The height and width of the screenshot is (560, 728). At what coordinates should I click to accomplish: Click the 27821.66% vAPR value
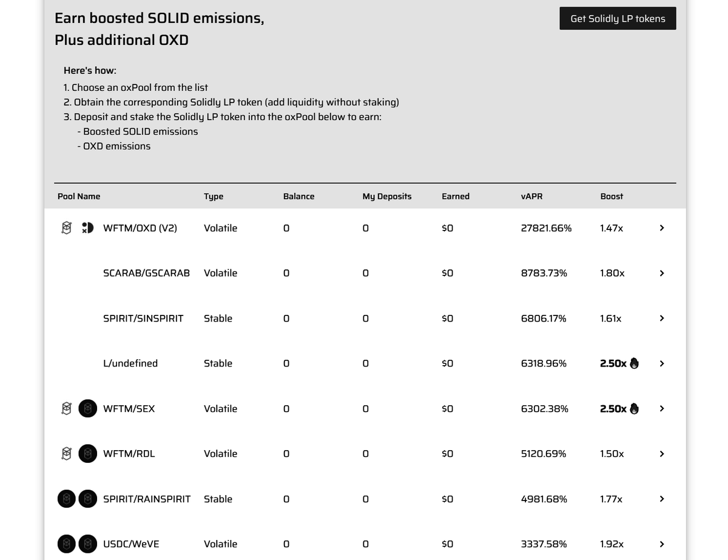(546, 228)
